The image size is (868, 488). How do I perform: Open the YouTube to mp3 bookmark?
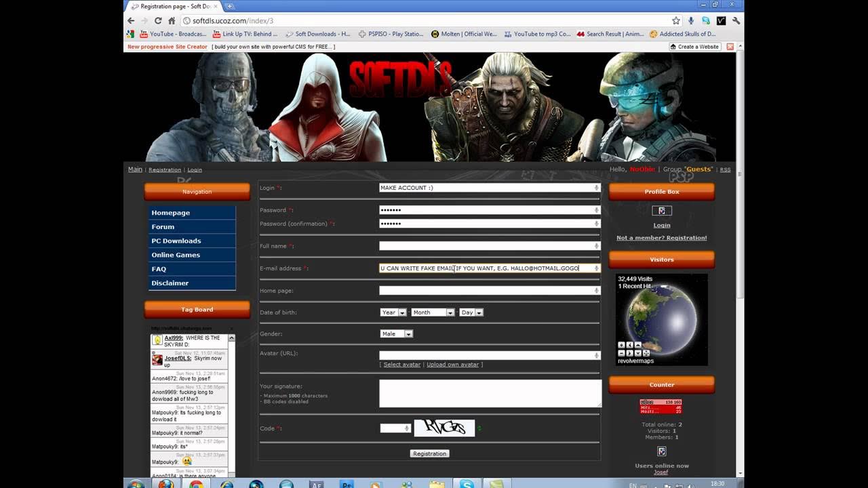click(537, 34)
